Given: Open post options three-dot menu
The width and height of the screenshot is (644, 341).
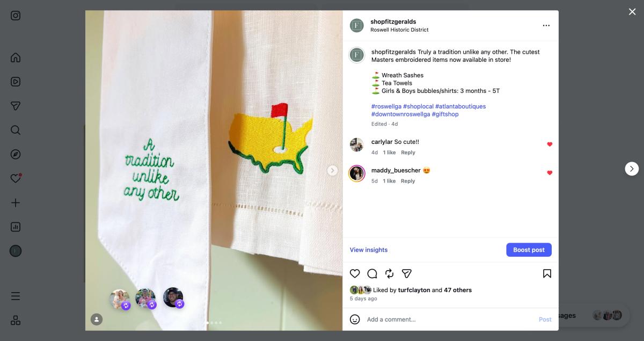Looking at the screenshot, I should pyautogui.click(x=546, y=25).
